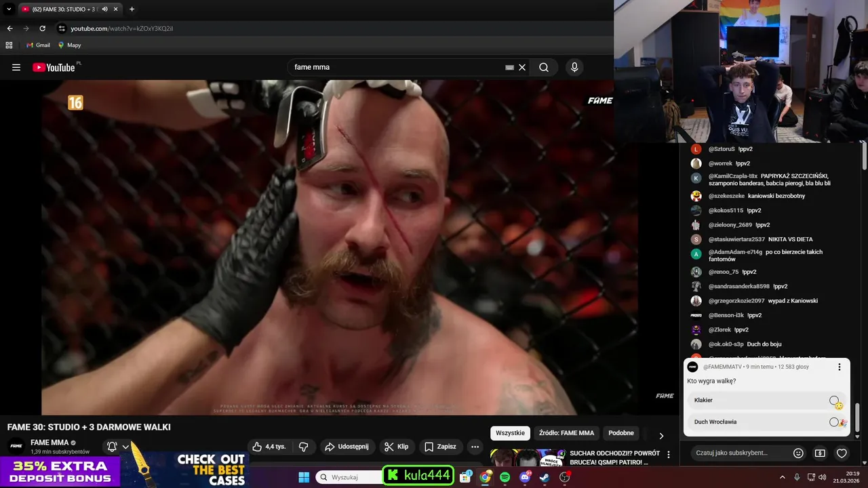Select the 'Źródło: FAME MMA' filter chip
Image resolution: width=868 pixels, height=488 pixels.
[566, 433]
